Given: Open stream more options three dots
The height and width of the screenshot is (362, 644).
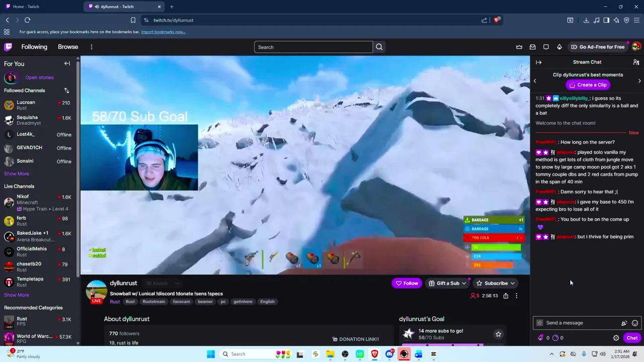Looking at the screenshot, I should tap(516, 296).
